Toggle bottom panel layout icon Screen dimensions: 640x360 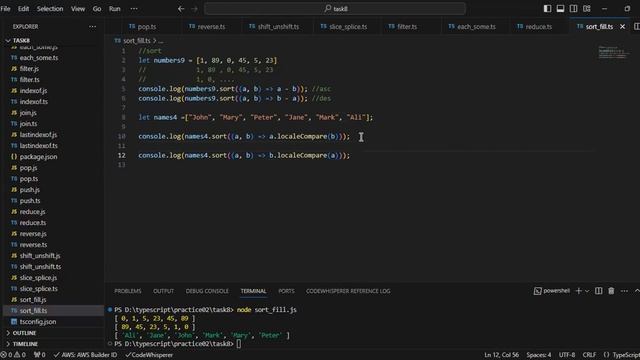(x=560, y=9)
